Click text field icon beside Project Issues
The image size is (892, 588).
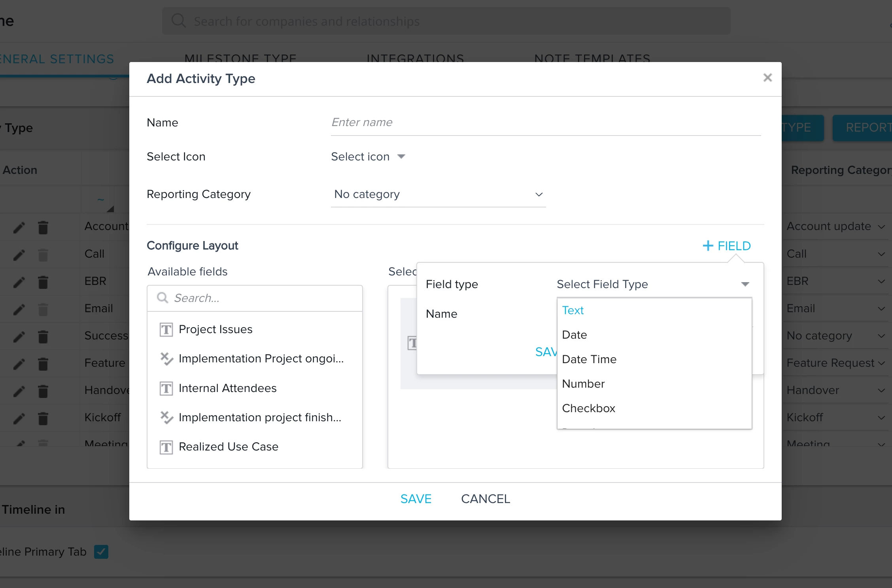tap(166, 330)
